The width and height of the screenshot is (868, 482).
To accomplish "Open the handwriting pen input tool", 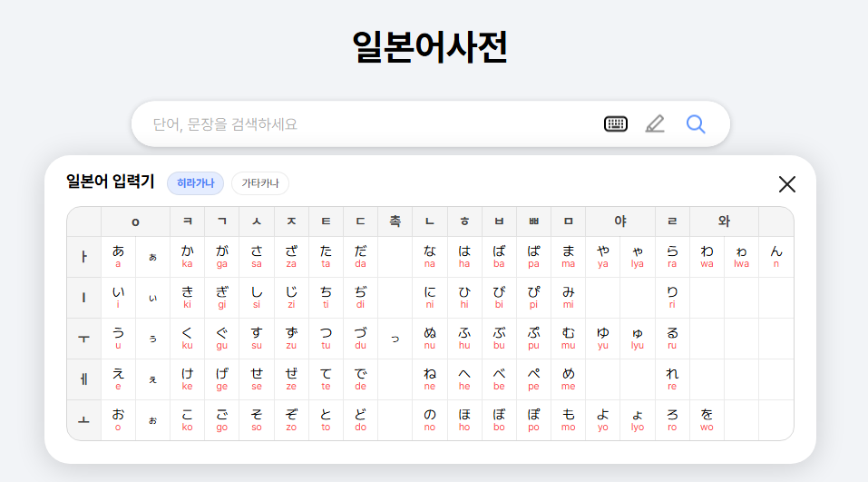I will [655, 123].
